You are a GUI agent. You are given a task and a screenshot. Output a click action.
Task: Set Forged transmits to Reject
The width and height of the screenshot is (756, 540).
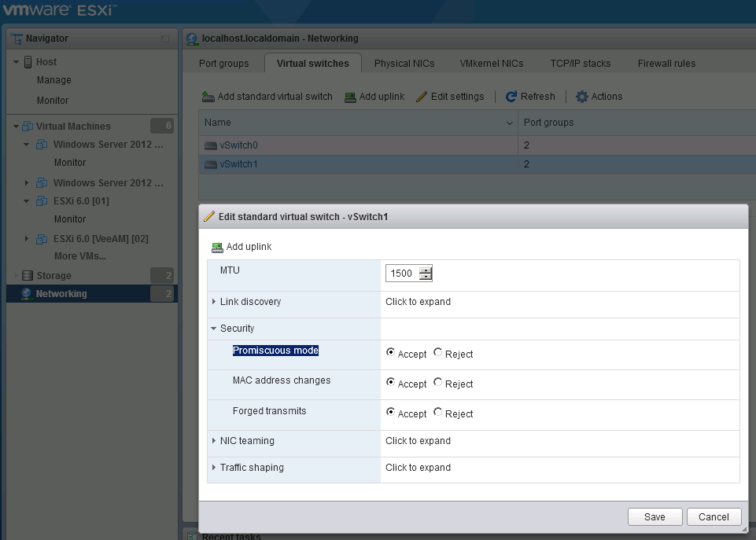click(x=437, y=412)
